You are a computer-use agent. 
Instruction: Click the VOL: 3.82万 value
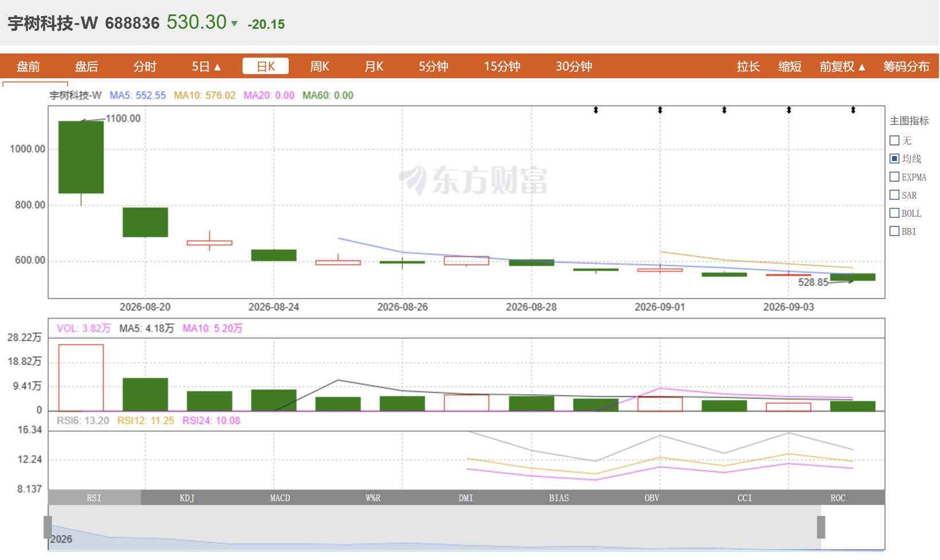[x=84, y=328]
